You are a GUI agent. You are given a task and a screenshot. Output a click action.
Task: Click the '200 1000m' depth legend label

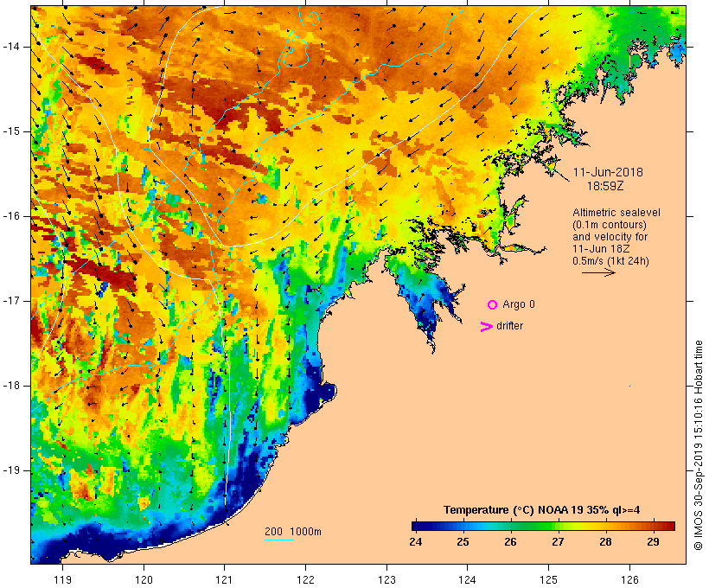point(293,532)
